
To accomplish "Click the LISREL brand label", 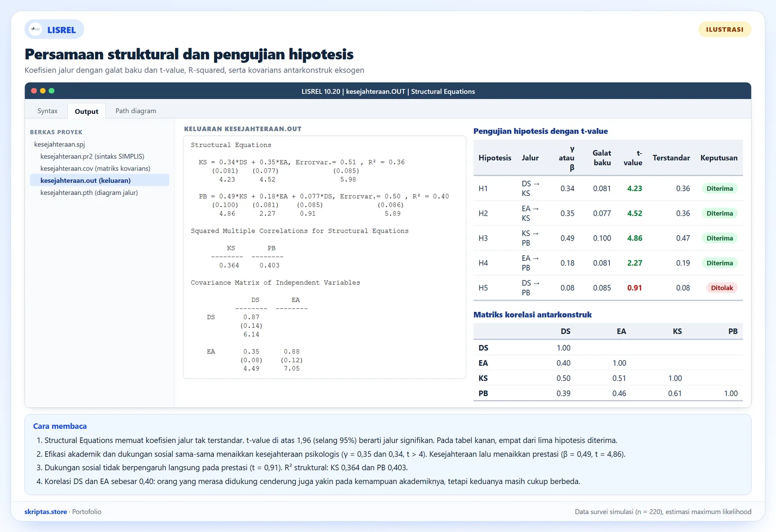I will (x=62, y=30).
